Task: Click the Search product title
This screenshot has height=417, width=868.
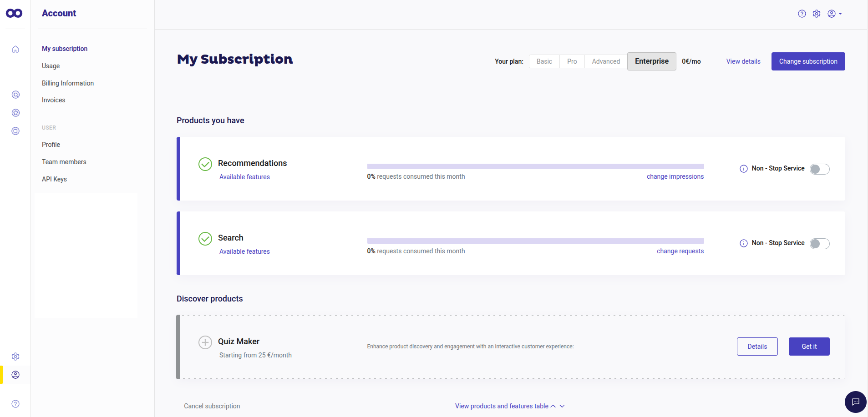Action: (230, 238)
